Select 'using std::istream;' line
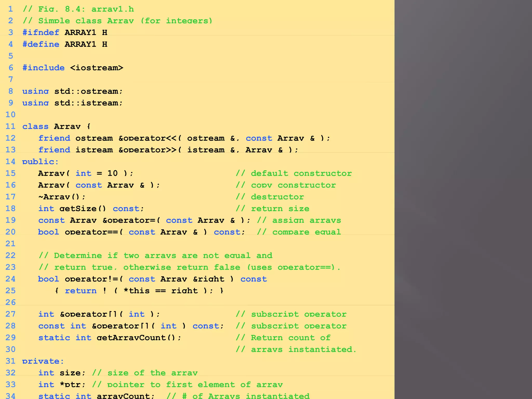The height and width of the screenshot is (399, 532). point(72,103)
